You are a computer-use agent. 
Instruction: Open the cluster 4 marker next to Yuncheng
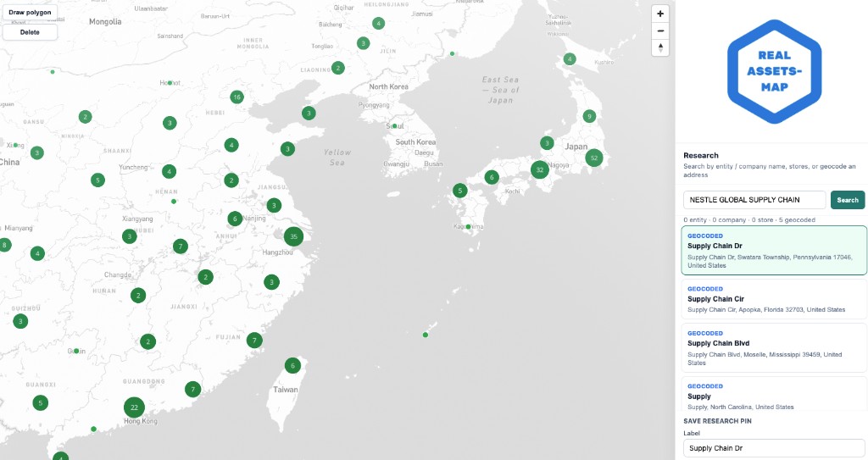169,172
